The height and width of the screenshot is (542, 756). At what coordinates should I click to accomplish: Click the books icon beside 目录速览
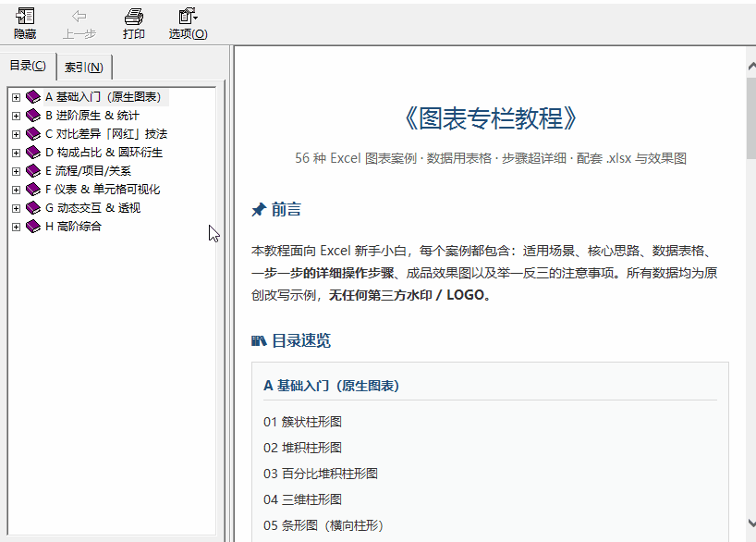(x=259, y=341)
